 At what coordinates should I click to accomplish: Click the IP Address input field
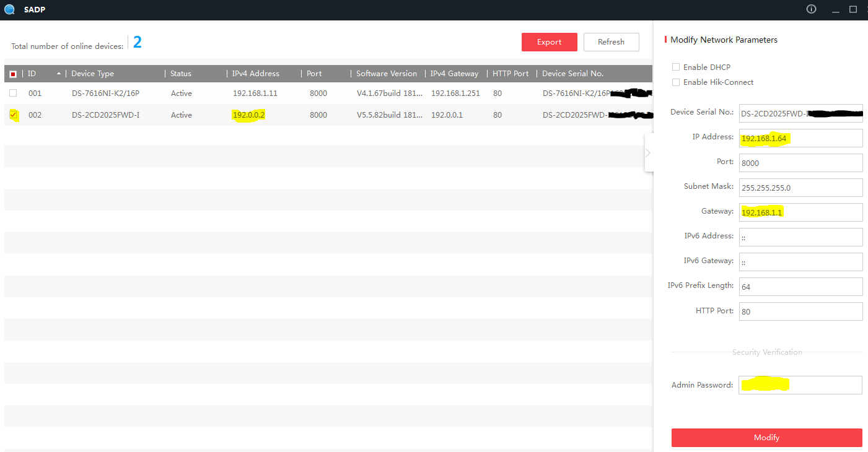[x=800, y=138]
